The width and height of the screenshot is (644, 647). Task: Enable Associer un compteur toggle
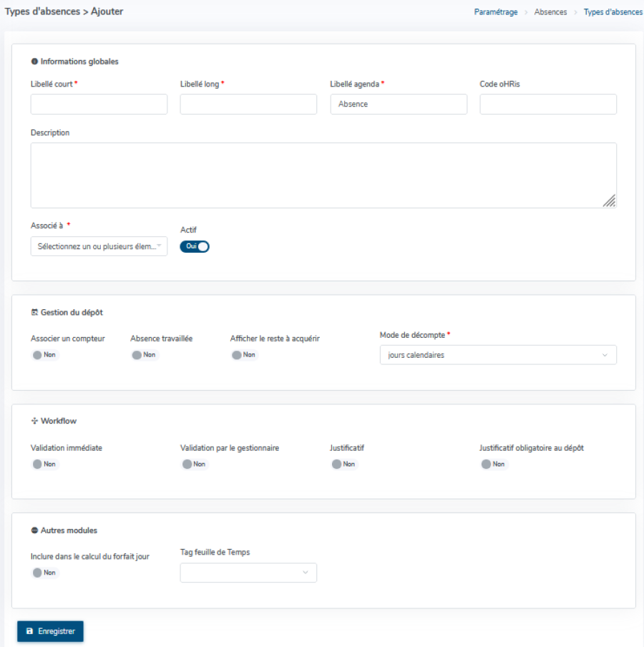45,355
